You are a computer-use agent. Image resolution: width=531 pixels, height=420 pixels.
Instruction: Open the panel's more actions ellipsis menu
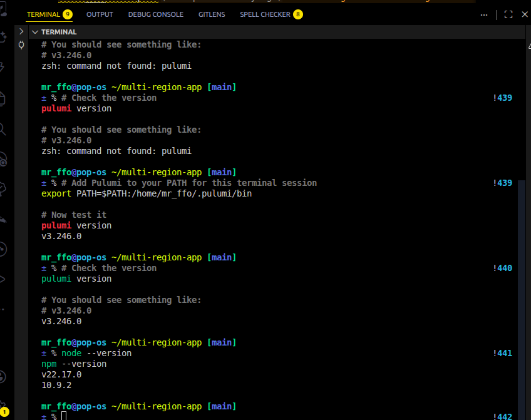[484, 14]
